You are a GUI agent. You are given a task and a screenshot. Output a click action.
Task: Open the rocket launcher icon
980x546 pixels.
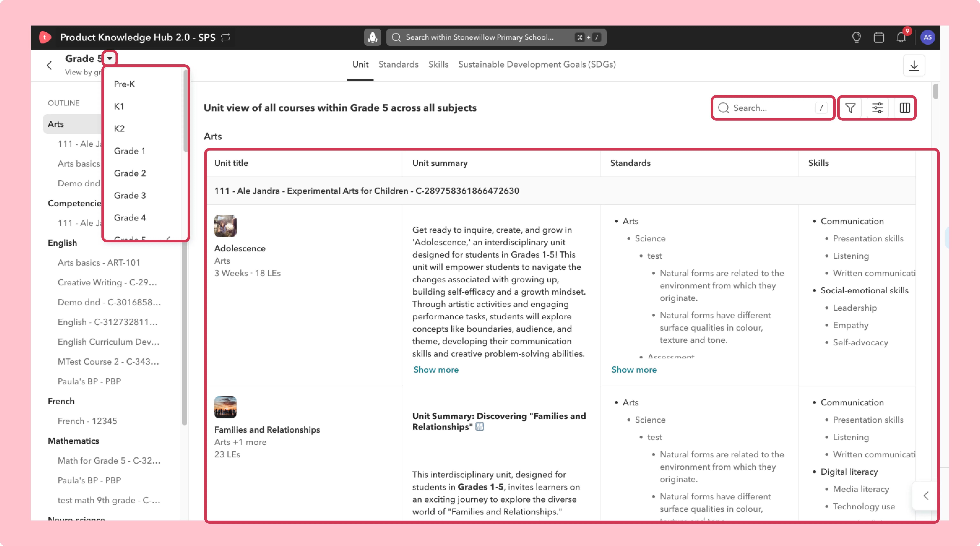(372, 37)
